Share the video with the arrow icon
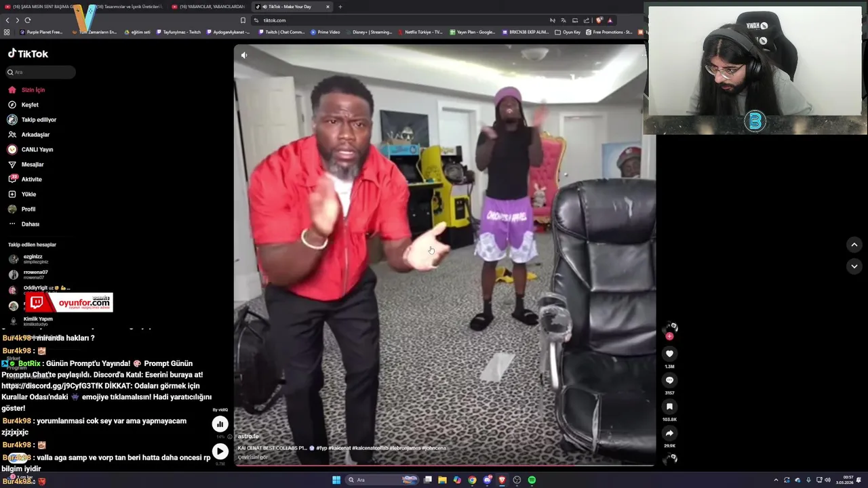 pyautogui.click(x=669, y=433)
